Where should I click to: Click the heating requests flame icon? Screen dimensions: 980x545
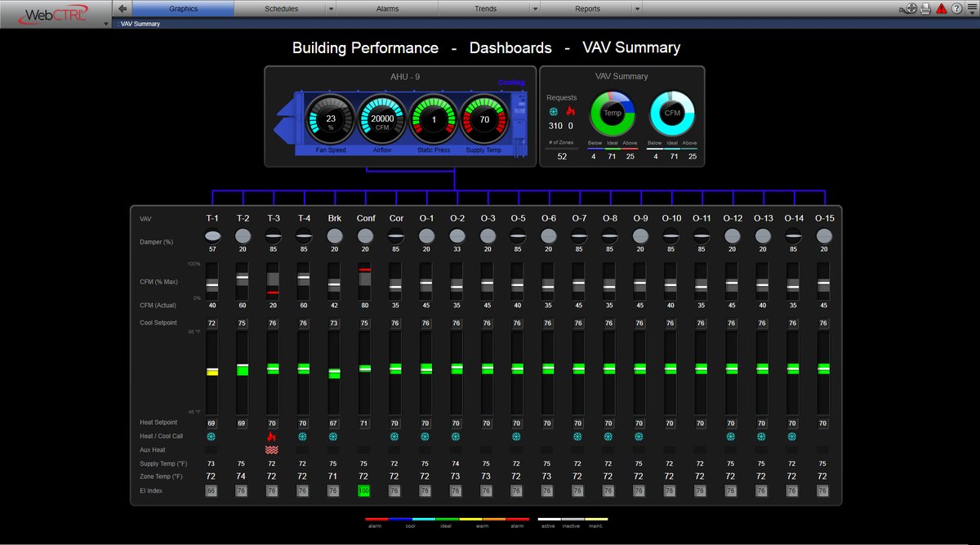570,111
